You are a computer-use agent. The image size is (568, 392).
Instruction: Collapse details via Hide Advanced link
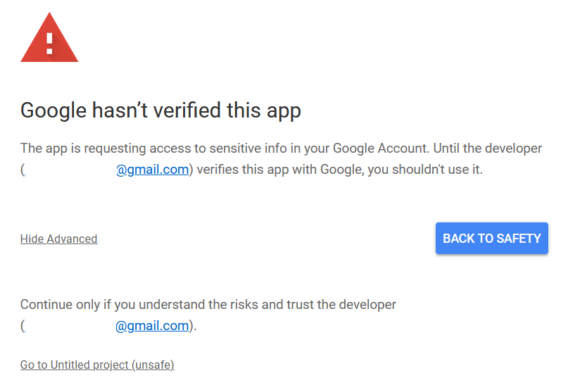[58, 239]
